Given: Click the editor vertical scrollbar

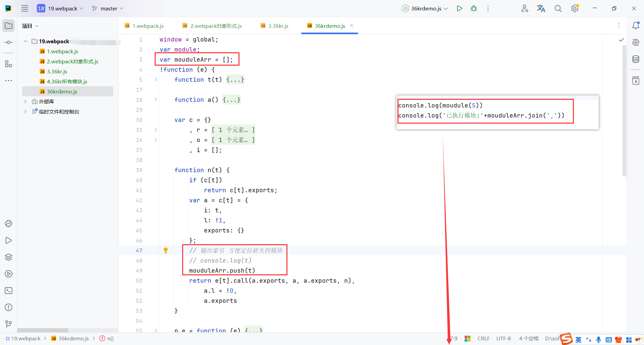Looking at the screenshot, I should coord(624,111).
